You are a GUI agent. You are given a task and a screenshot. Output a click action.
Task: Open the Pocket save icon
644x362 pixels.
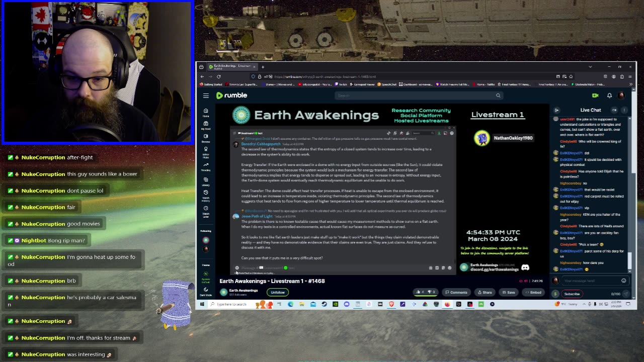coord(606,76)
